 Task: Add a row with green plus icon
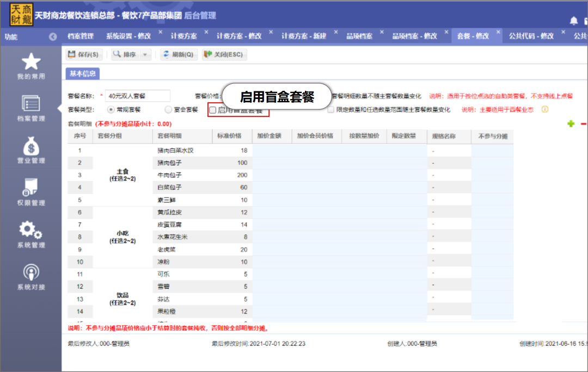pyautogui.click(x=571, y=123)
